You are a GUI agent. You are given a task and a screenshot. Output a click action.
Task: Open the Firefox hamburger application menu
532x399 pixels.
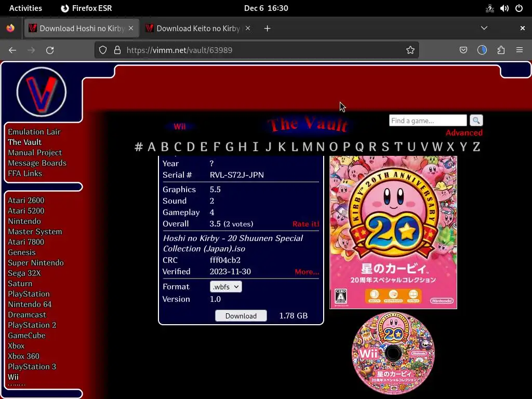click(520, 50)
